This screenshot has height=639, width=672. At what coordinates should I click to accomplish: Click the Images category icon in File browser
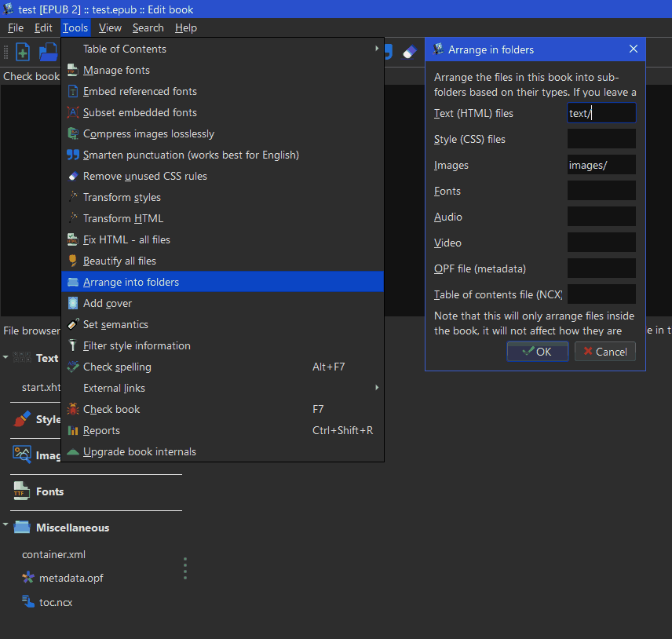22,455
